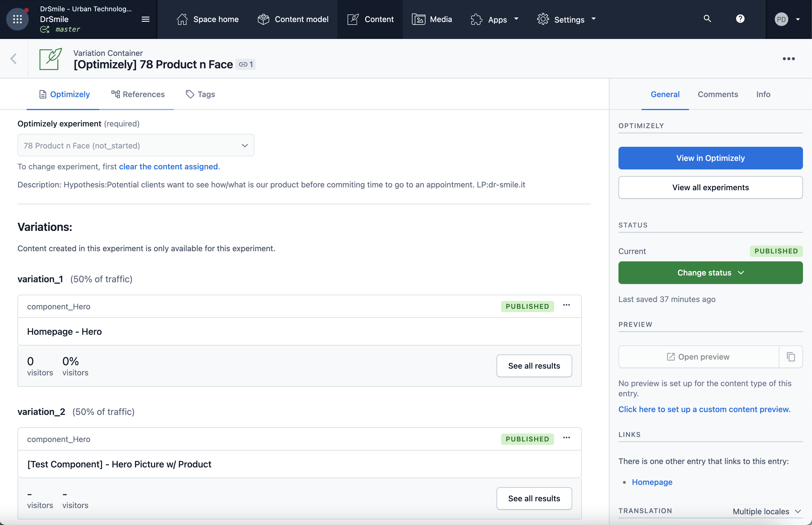The image size is (812, 525).
Task: Switch to the Comments sidebar tab
Action: [717, 95]
